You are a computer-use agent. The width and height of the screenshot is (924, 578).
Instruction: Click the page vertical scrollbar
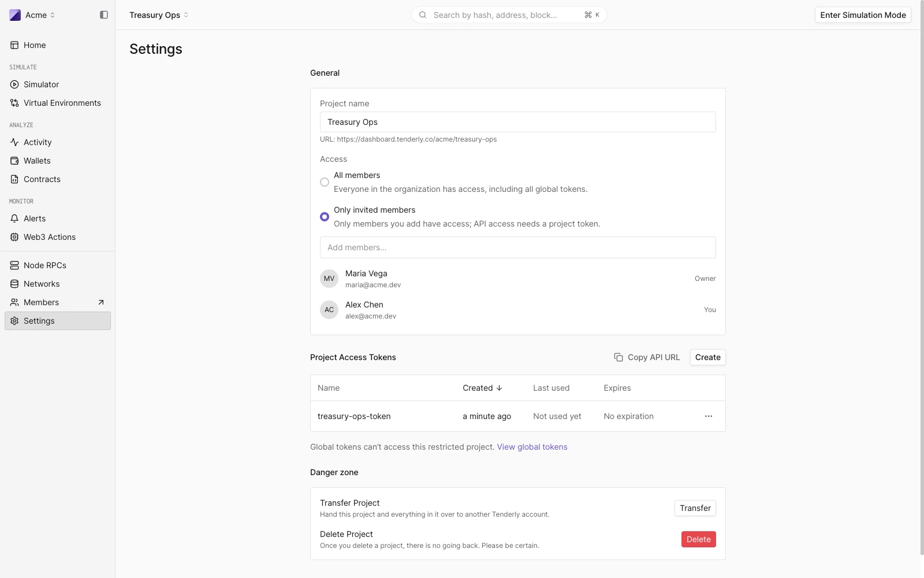tap(922, 277)
